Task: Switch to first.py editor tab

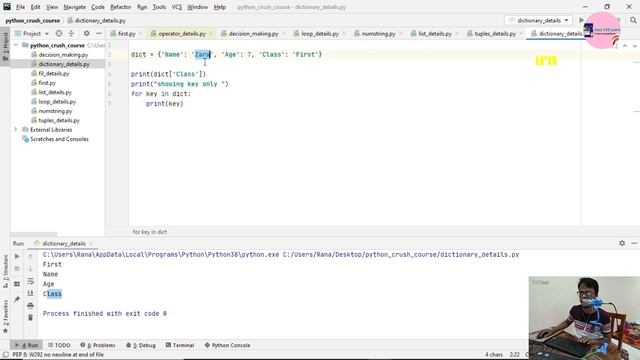Action: pyautogui.click(x=126, y=33)
